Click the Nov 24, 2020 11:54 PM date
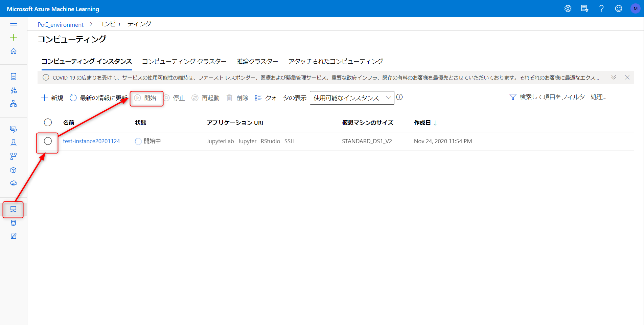This screenshot has width=644, height=325. pos(443,141)
